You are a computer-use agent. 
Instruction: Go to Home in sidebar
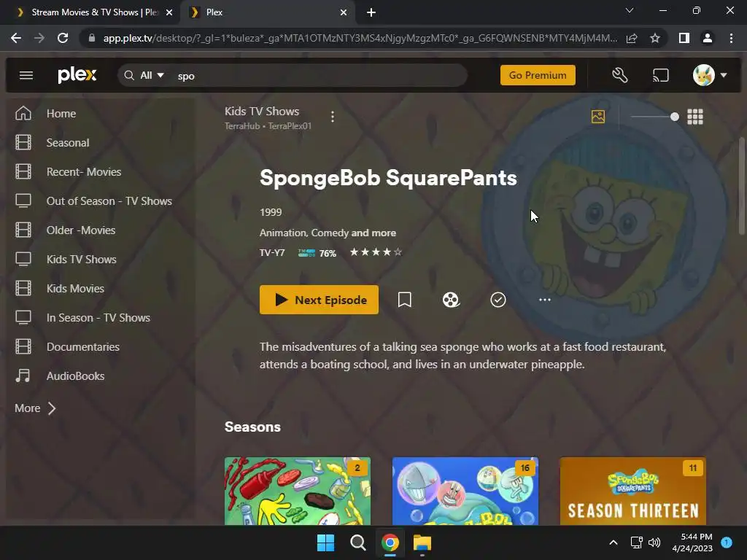click(61, 113)
